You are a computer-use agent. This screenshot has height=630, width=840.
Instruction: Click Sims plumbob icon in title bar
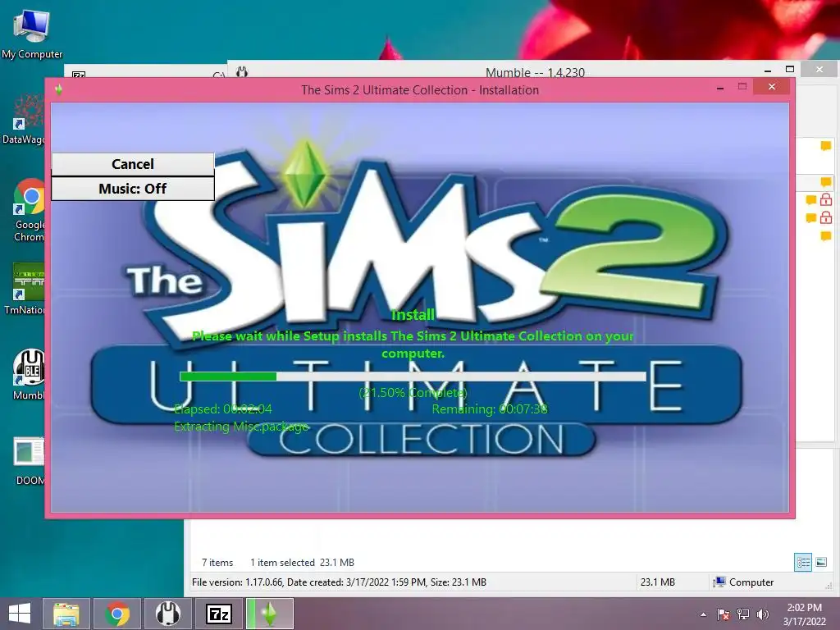58,90
